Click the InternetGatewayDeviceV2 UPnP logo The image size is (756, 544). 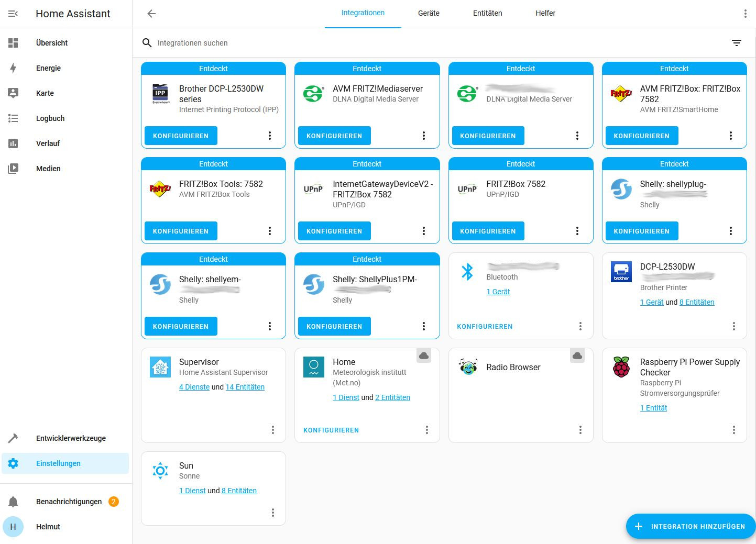[314, 189]
